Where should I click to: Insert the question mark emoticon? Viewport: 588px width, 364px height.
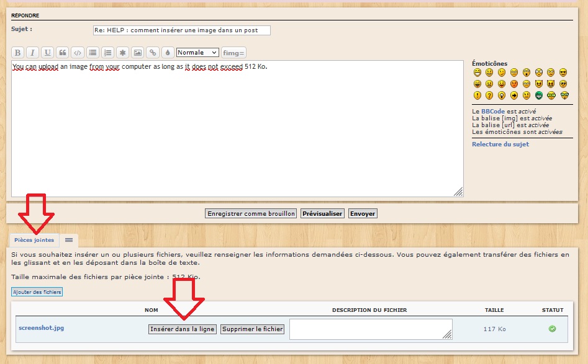[489, 95]
